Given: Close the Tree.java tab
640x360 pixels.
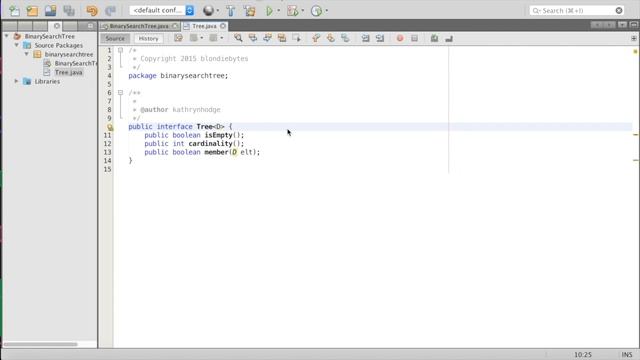Looking at the screenshot, I should pos(223,26).
